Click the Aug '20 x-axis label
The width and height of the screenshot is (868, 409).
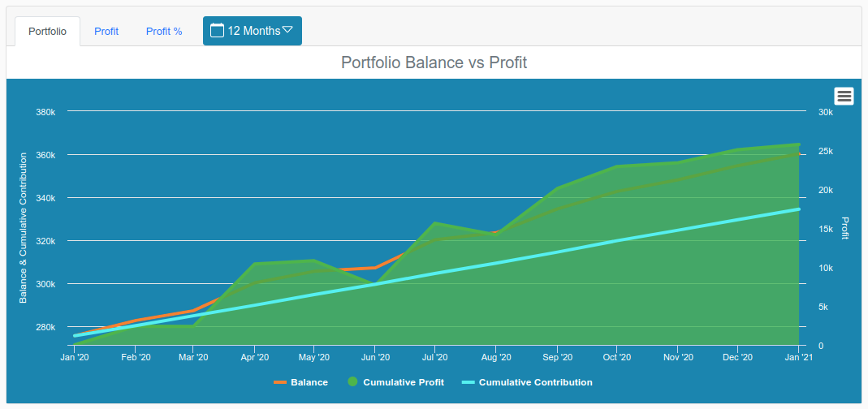[x=495, y=358]
